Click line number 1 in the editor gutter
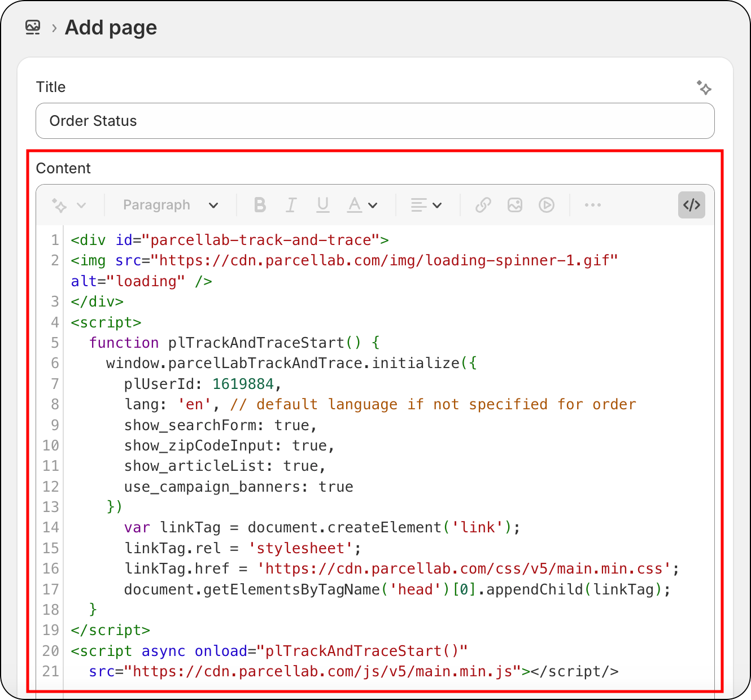The width and height of the screenshot is (751, 700). click(x=55, y=239)
